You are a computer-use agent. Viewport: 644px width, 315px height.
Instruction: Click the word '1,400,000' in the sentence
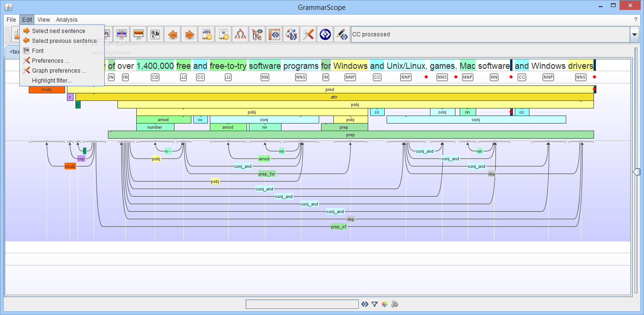pyautogui.click(x=155, y=66)
